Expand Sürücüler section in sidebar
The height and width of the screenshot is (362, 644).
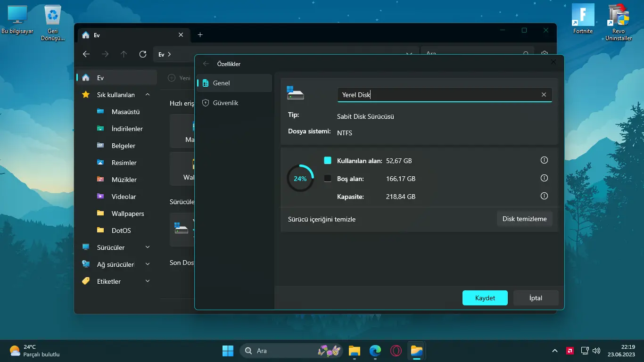click(148, 247)
